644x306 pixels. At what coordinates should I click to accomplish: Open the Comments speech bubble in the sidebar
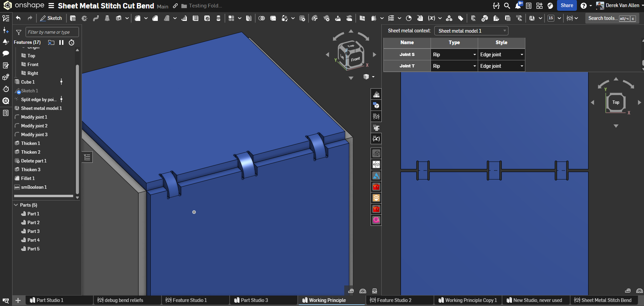click(x=6, y=53)
